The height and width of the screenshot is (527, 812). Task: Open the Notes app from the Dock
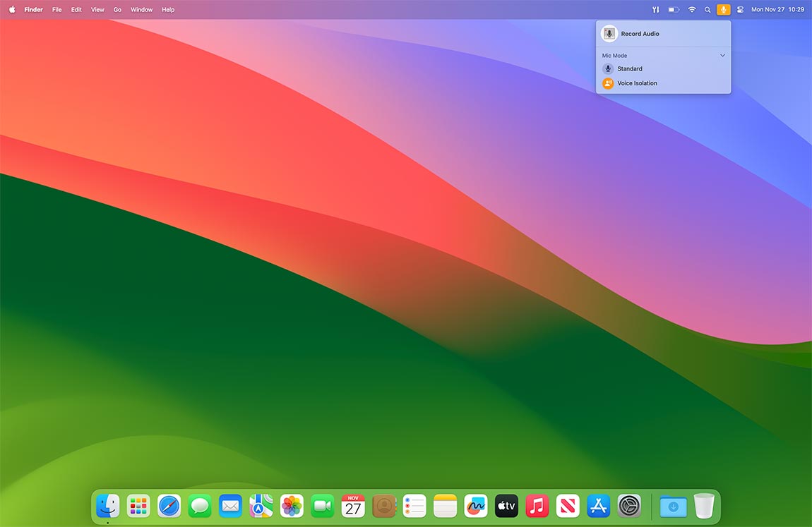click(445, 506)
